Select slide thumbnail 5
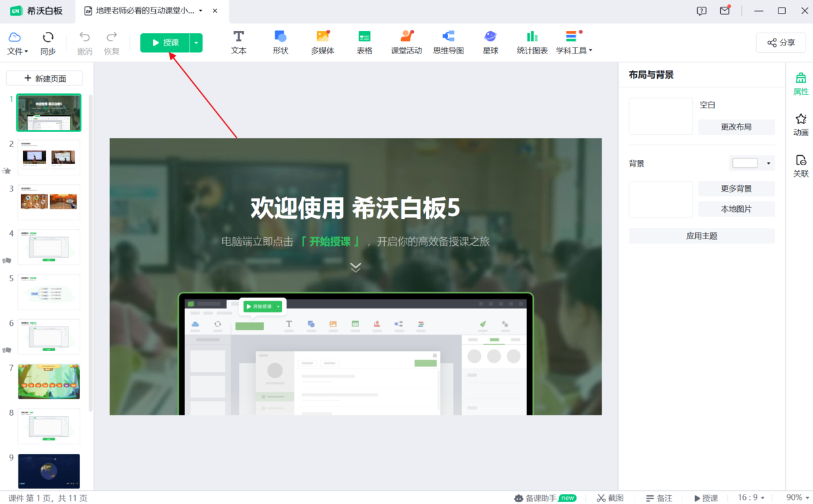813x504 pixels. (x=49, y=292)
